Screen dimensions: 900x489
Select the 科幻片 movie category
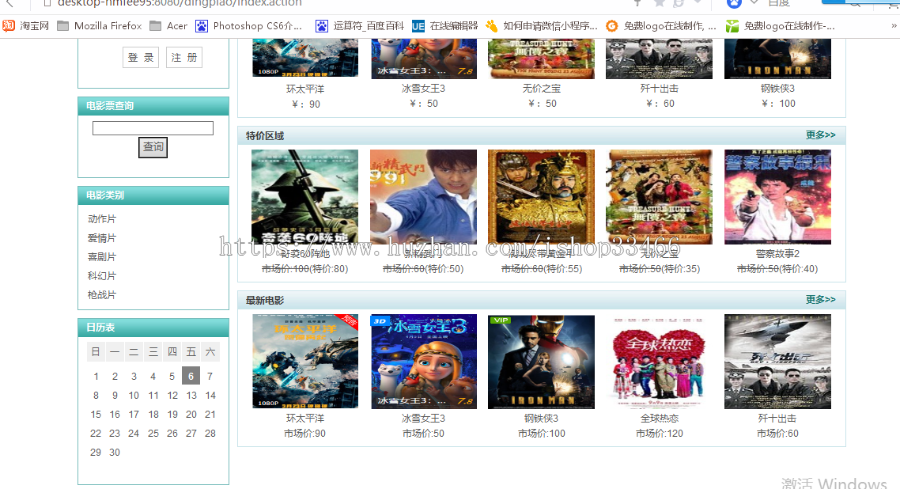pos(102,275)
